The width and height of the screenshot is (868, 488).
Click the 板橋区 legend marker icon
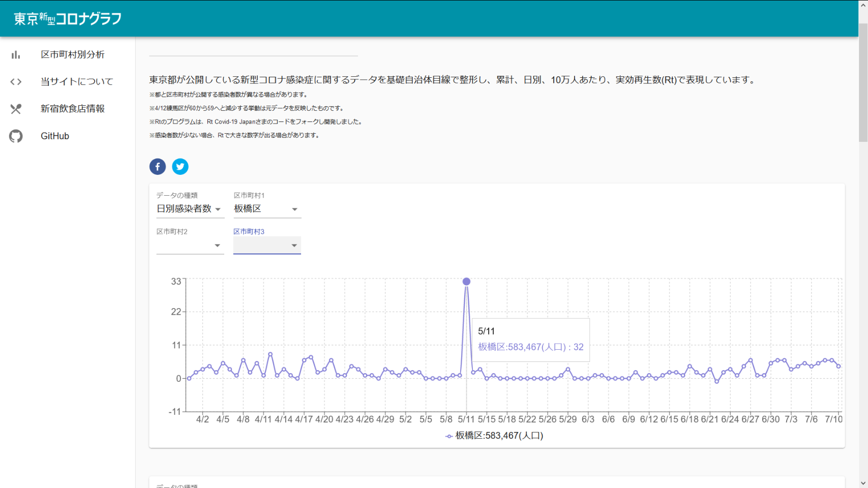(x=448, y=436)
